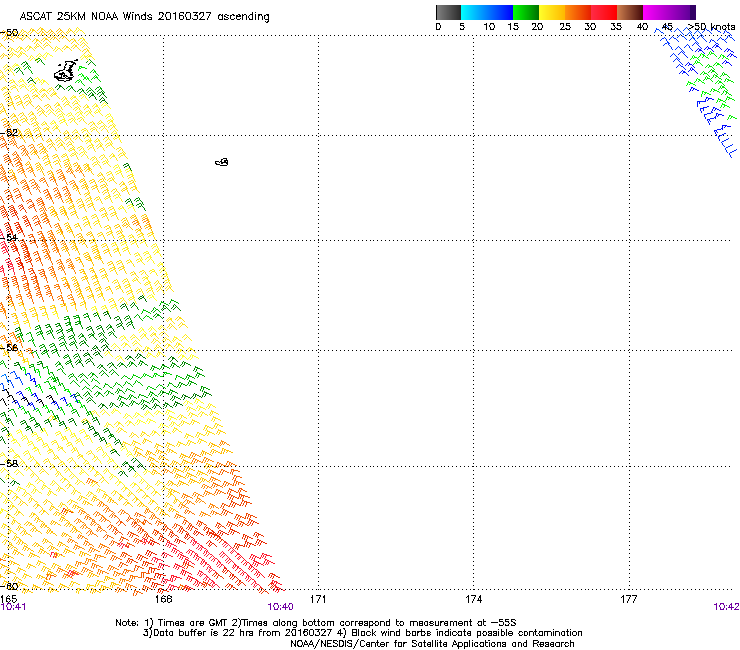740x650 pixels.
Task: Click the latitude label '-54'
Action: point(9,237)
